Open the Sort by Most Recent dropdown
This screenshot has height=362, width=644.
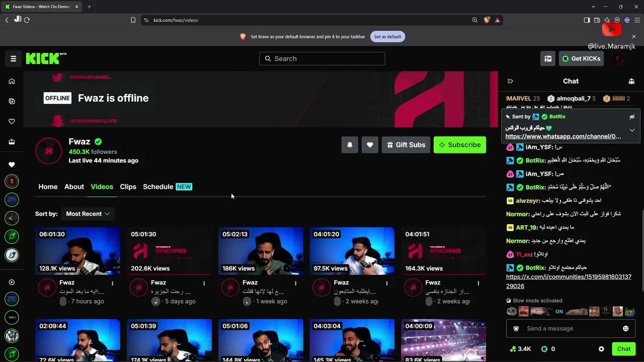pyautogui.click(x=88, y=214)
